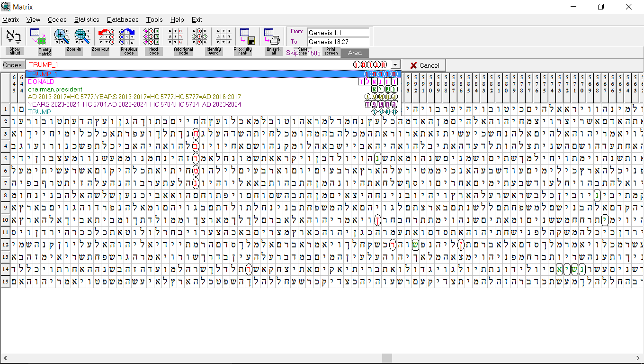Click the Area button
This screenshot has height=364, width=644.
tap(355, 53)
